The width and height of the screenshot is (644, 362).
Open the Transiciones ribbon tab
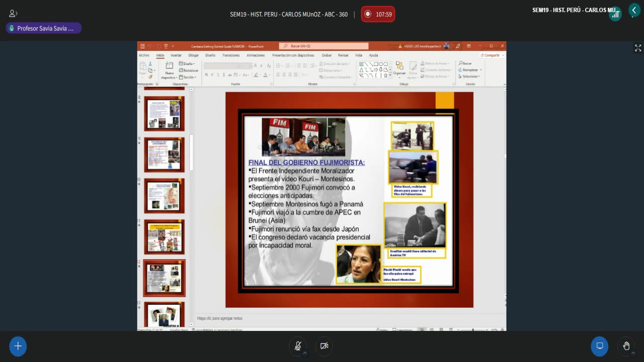[231, 55]
